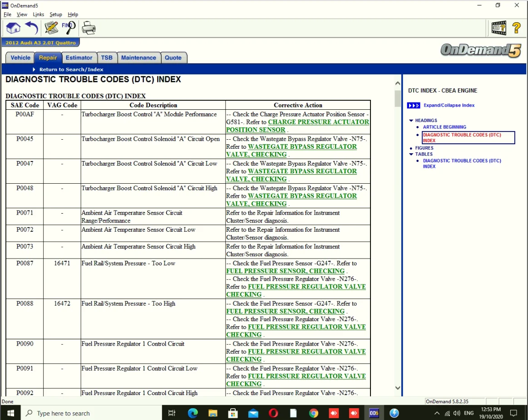Open Microsoft Store from the taskbar
The width and height of the screenshot is (528, 420).
(x=233, y=413)
